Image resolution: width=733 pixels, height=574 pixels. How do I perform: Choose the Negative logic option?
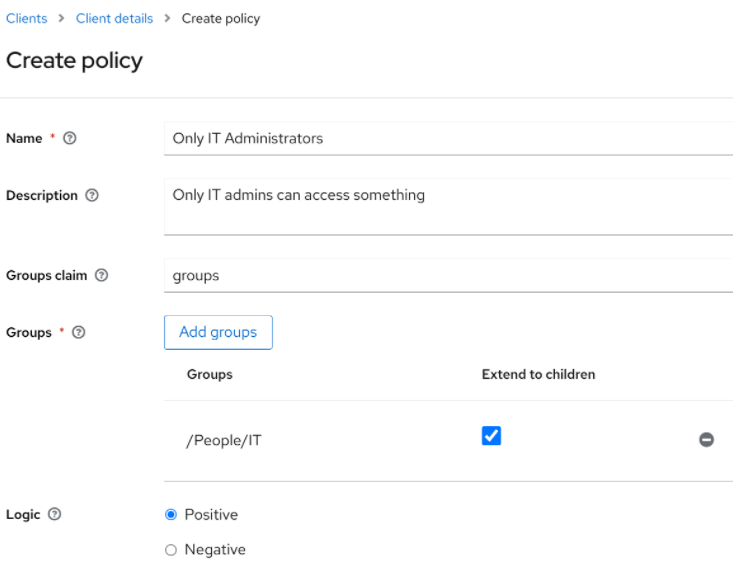point(170,549)
